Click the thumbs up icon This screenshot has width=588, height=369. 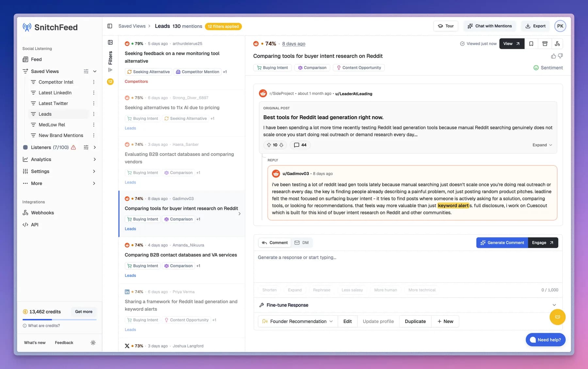(553, 56)
